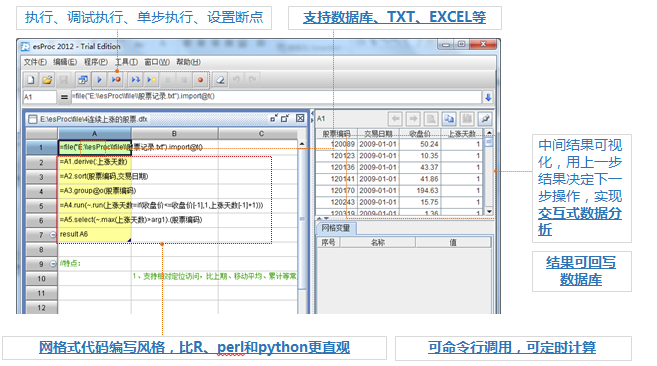Open the 窗口(W) menu

(157, 62)
